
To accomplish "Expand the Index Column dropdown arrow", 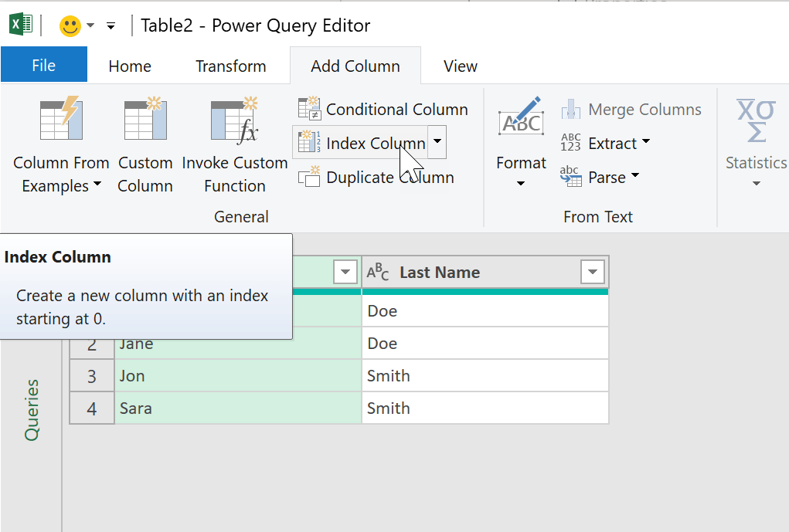I will click(x=437, y=143).
